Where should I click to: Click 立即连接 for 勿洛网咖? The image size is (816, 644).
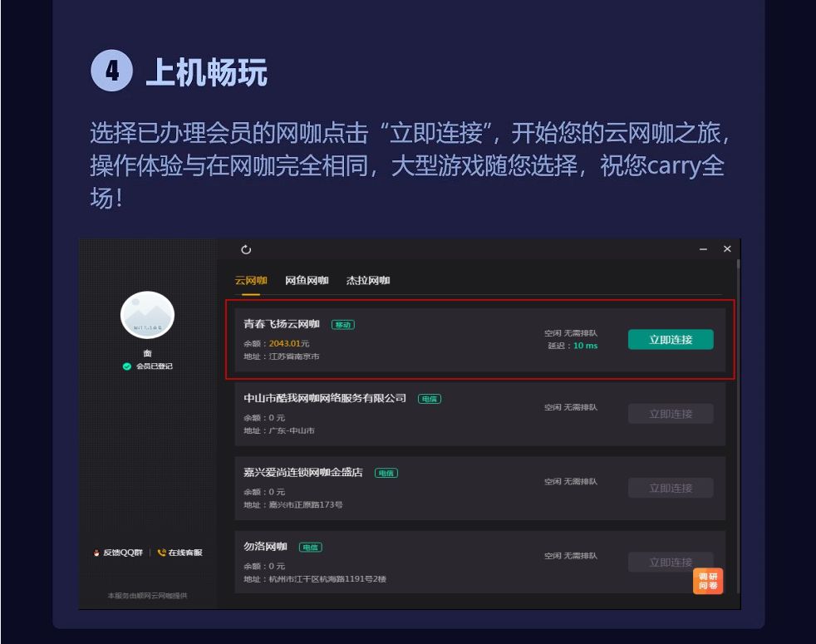pyautogui.click(x=671, y=563)
